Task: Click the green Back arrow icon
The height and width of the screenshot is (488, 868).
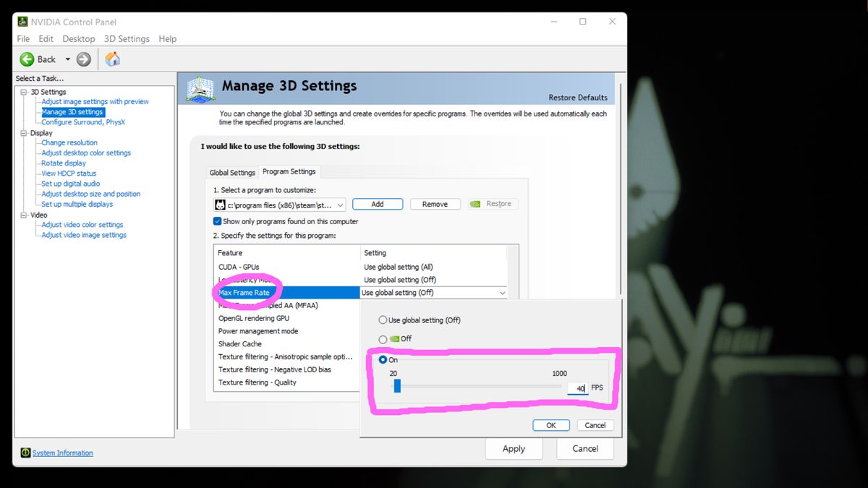Action: pyautogui.click(x=27, y=59)
